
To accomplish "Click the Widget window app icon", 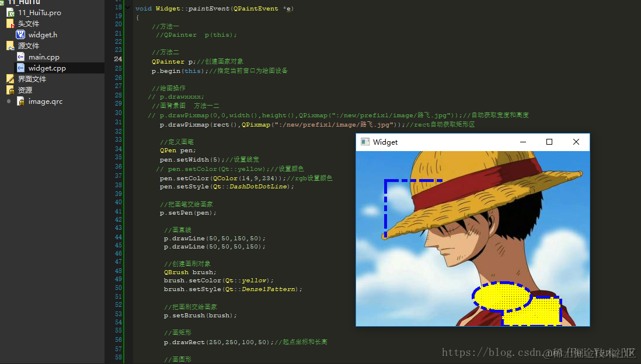I will 365,142.
